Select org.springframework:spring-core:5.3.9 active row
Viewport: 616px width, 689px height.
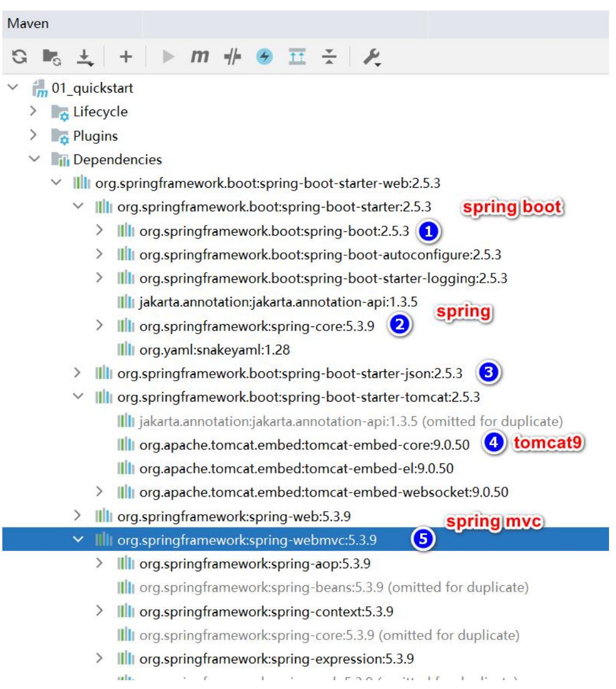click(x=257, y=326)
